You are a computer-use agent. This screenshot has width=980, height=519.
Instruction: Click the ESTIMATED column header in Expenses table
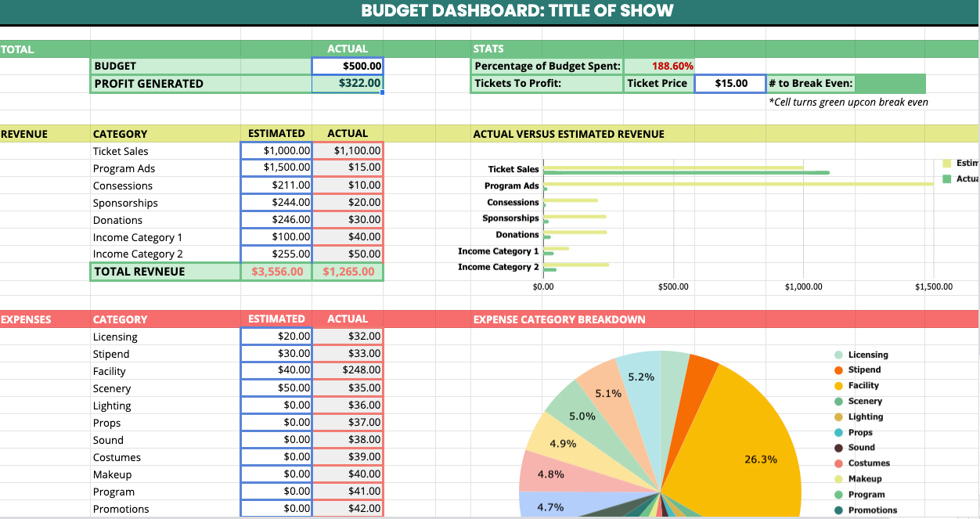click(x=276, y=319)
